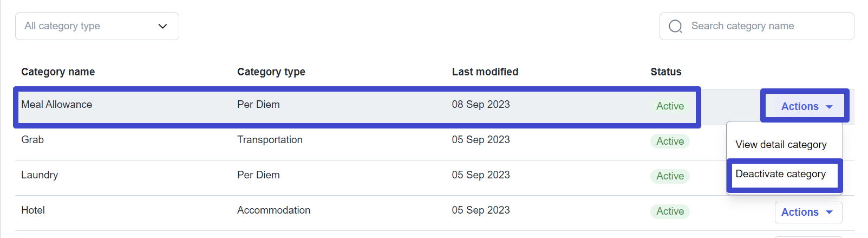Viewport: 868px width, 238px height.
Task: Click the Active badge for Meal Allowance
Action: pyautogui.click(x=670, y=106)
